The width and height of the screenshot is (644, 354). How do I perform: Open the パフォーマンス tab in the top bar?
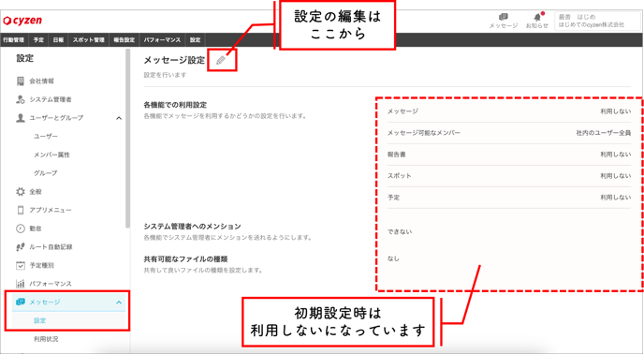[162, 40]
